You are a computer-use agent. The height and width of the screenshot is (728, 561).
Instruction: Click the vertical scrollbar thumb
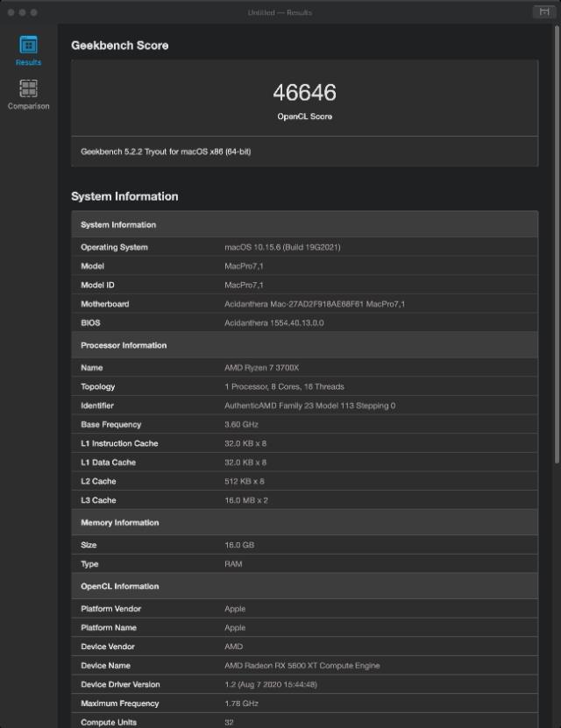tap(557, 244)
